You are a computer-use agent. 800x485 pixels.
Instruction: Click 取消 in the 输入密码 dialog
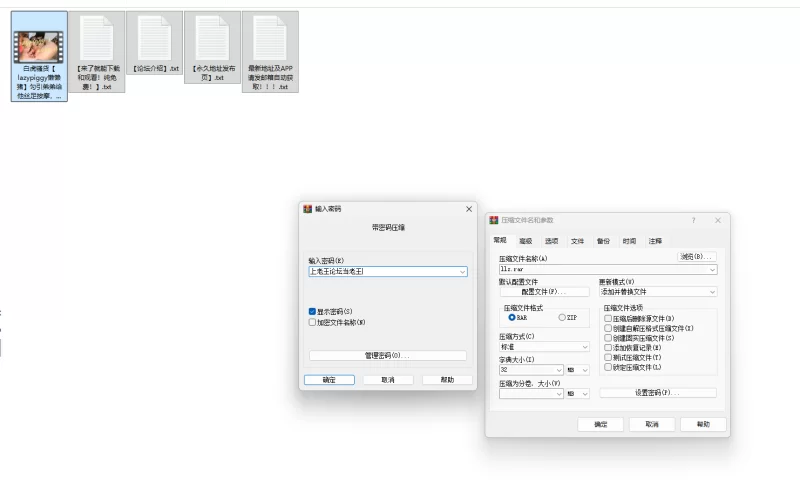388,380
